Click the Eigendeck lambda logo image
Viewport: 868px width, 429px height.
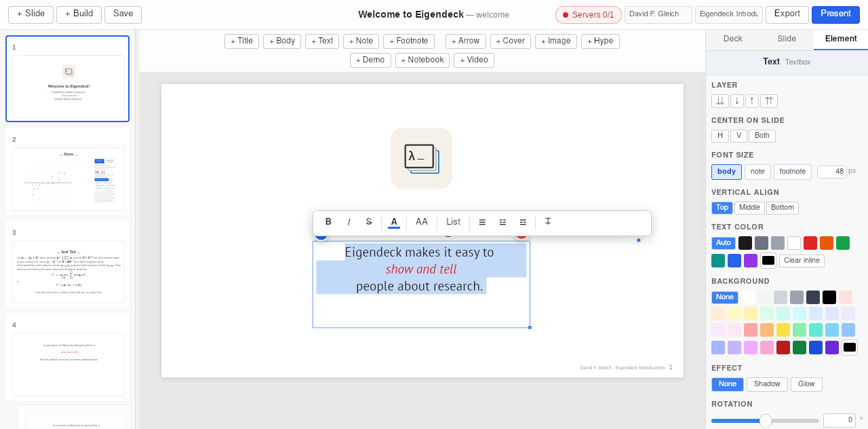click(x=421, y=158)
